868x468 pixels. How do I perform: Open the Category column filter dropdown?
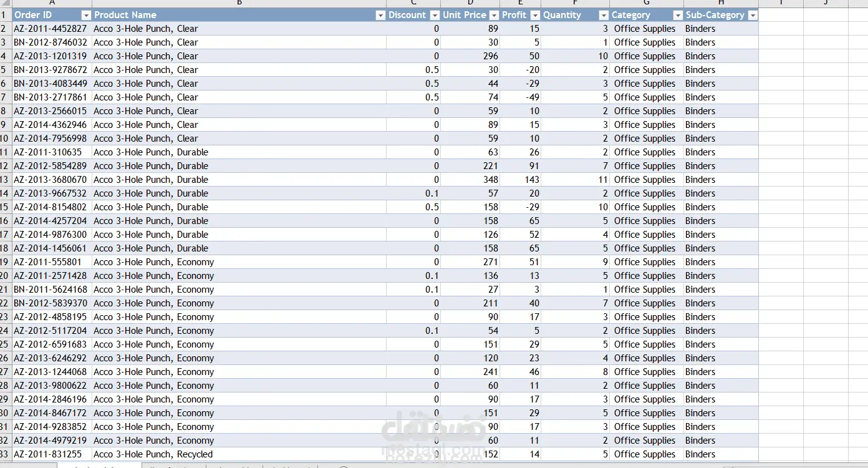pyautogui.click(x=678, y=15)
